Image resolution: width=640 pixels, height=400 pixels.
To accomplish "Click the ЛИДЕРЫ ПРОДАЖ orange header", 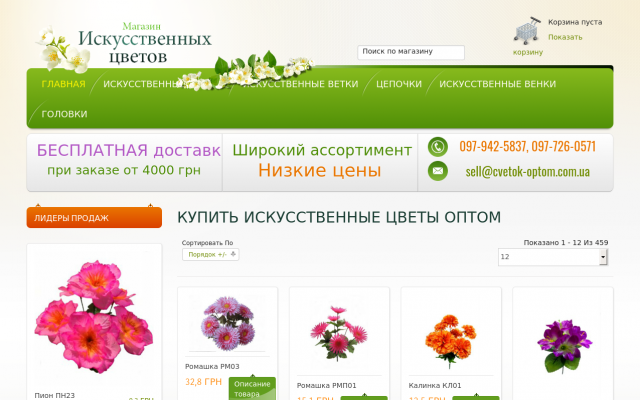I will pos(94,218).
